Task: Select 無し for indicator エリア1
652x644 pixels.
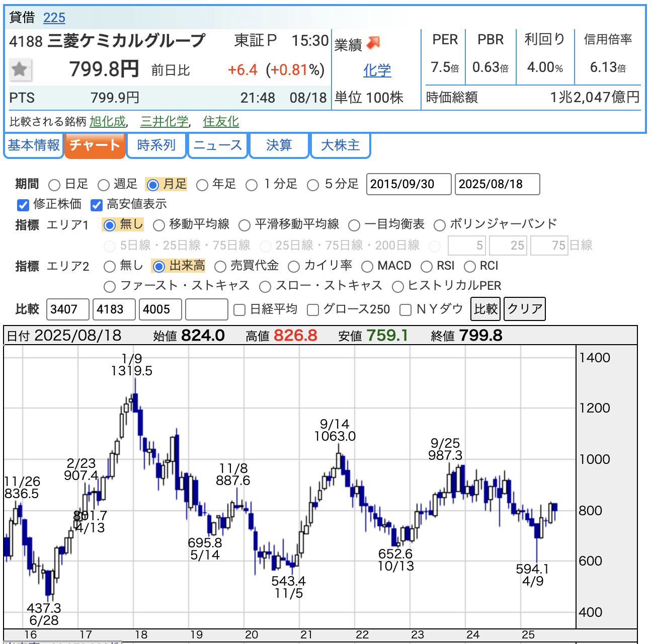Action: point(109,225)
